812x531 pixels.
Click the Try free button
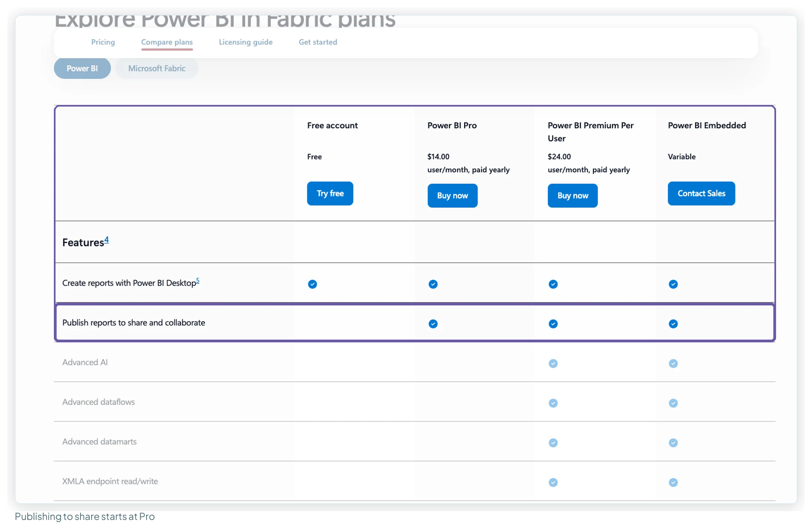click(x=330, y=193)
